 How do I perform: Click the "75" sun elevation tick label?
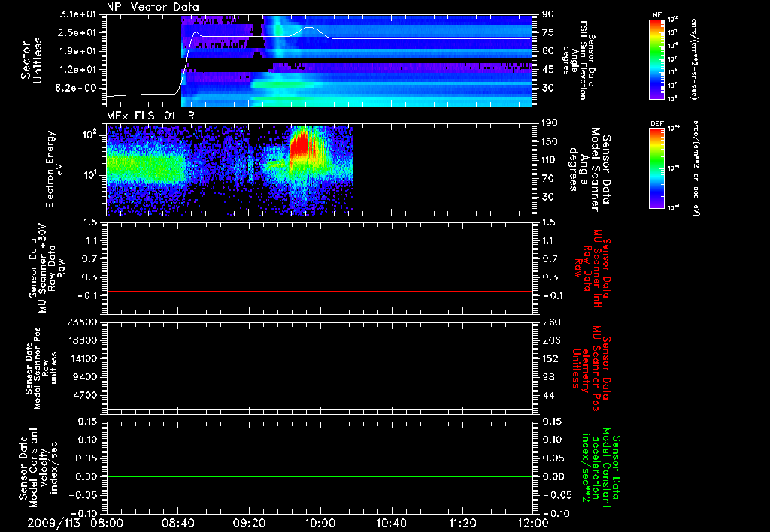[x=548, y=33]
